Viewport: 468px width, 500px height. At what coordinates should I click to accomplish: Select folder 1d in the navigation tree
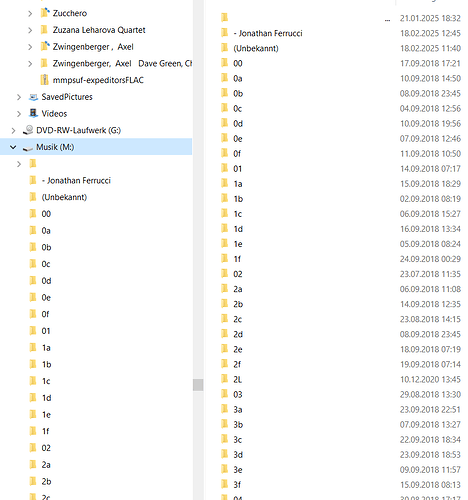pyautogui.click(x=46, y=398)
